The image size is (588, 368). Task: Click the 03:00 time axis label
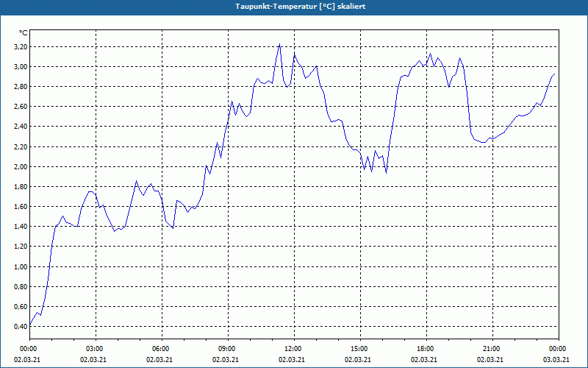(96, 349)
